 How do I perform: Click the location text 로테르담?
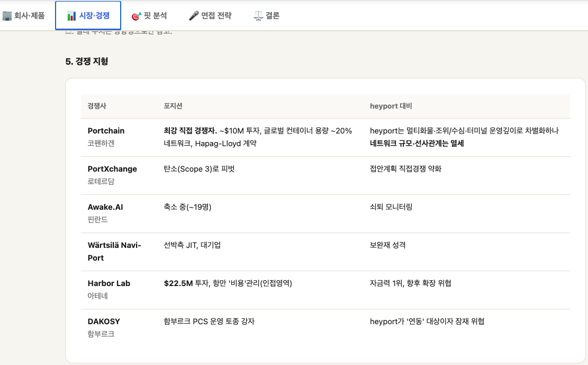click(x=101, y=181)
